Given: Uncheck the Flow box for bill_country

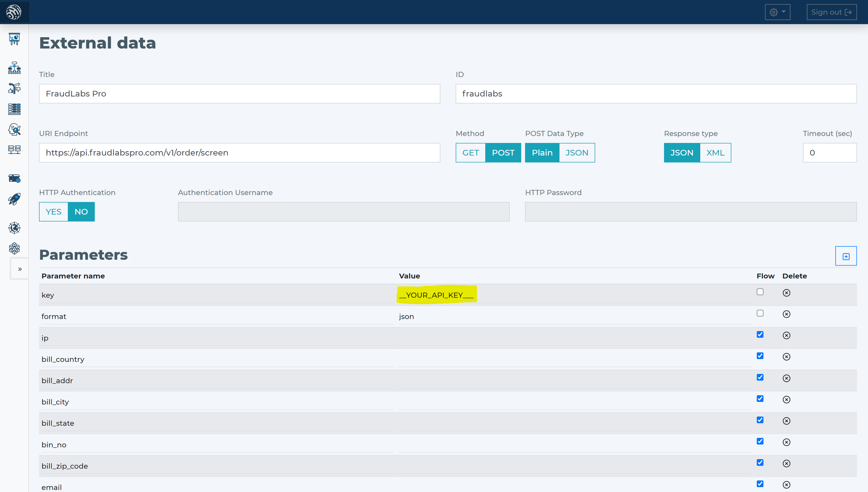Looking at the screenshot, I should (760, 356).
